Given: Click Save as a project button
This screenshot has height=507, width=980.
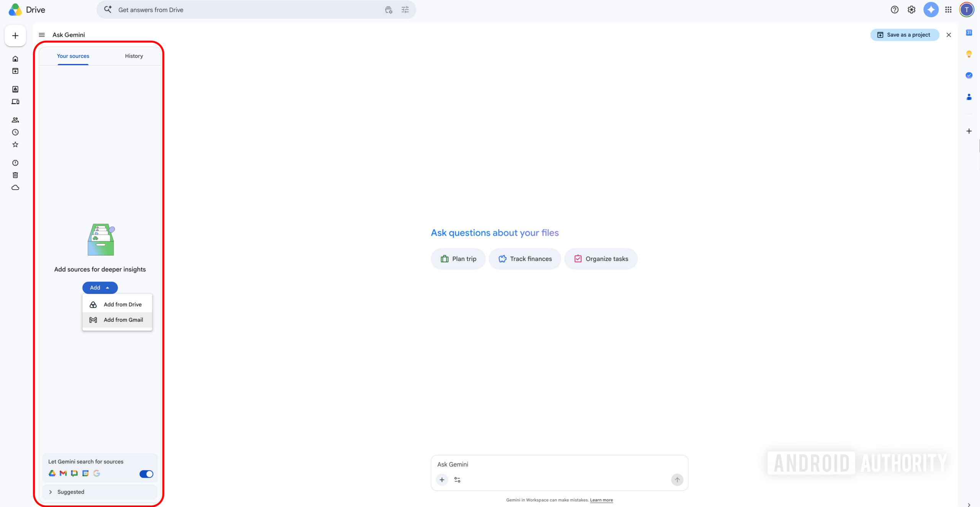Looking at the screenshot, I should click(x=905, y=35).
